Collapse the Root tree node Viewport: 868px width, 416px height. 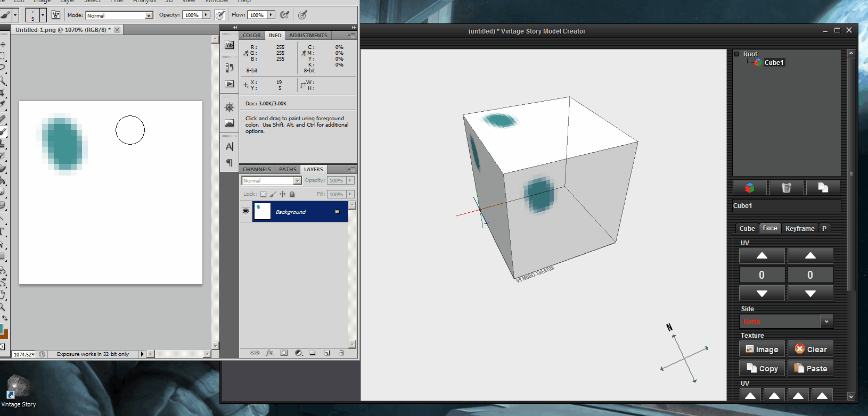pyautogui.click(x=737, y=54)
